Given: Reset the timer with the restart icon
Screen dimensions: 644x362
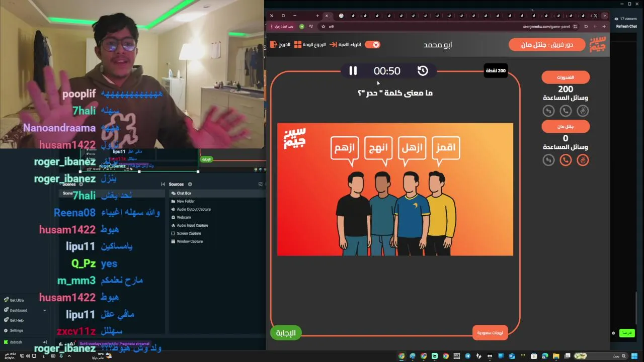Looking at the screenshot, I should click(x=423, y=71).
